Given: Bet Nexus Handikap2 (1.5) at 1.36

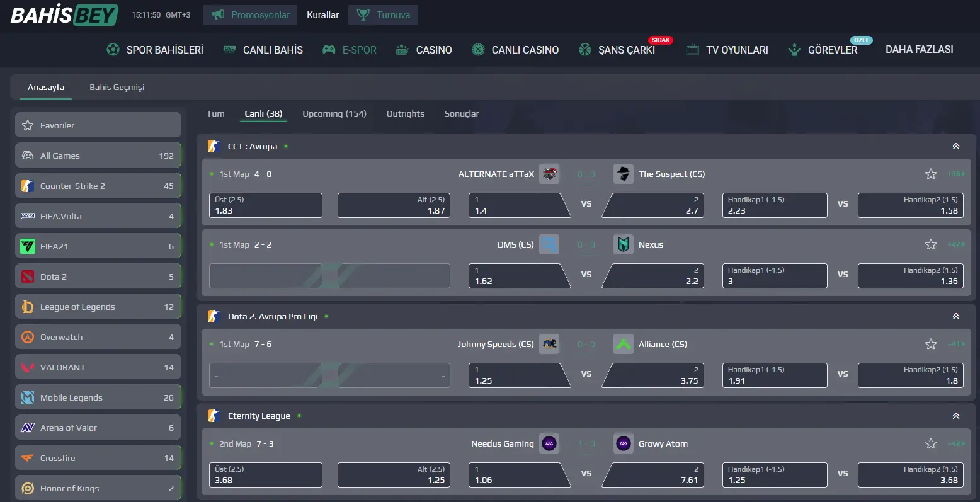Looking at the screenshot, I should (x=911, y=276).
